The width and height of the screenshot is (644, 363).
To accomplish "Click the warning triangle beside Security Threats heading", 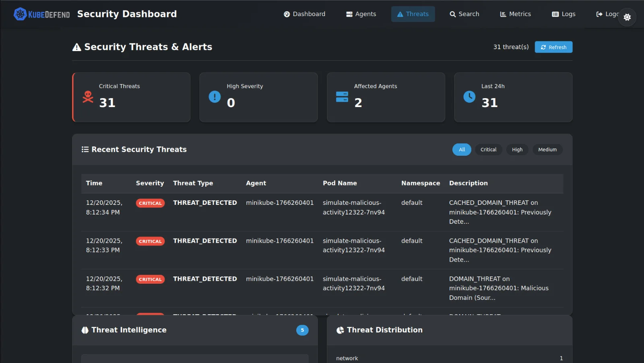I will (76, 47).
